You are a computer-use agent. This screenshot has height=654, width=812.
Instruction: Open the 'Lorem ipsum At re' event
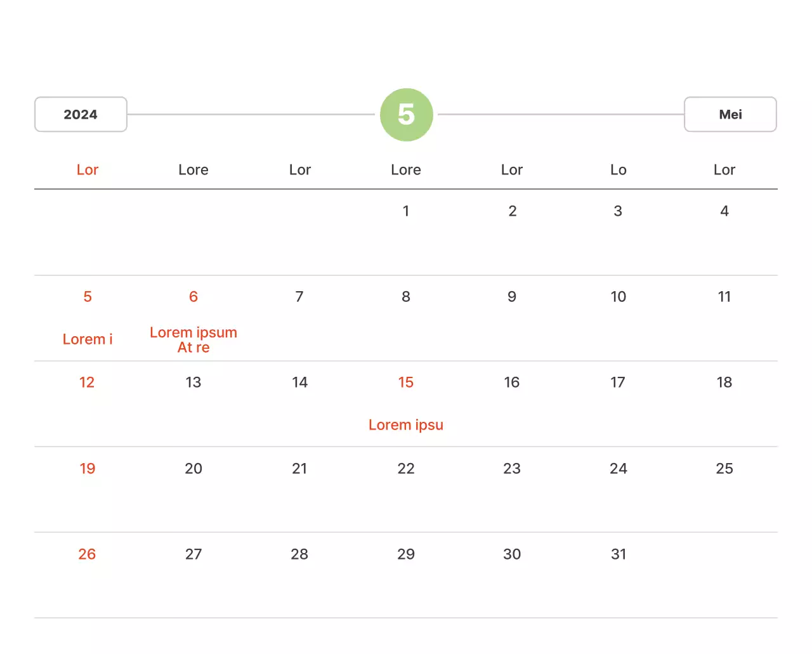[193, 340]
